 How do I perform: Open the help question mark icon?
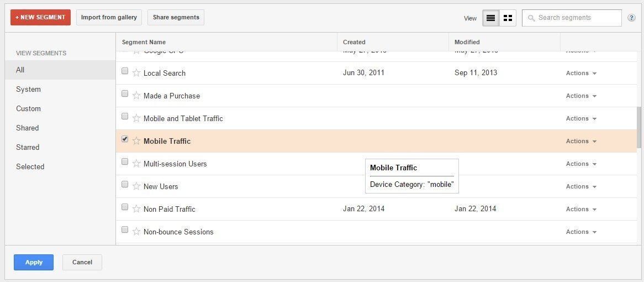pos(632,18)
